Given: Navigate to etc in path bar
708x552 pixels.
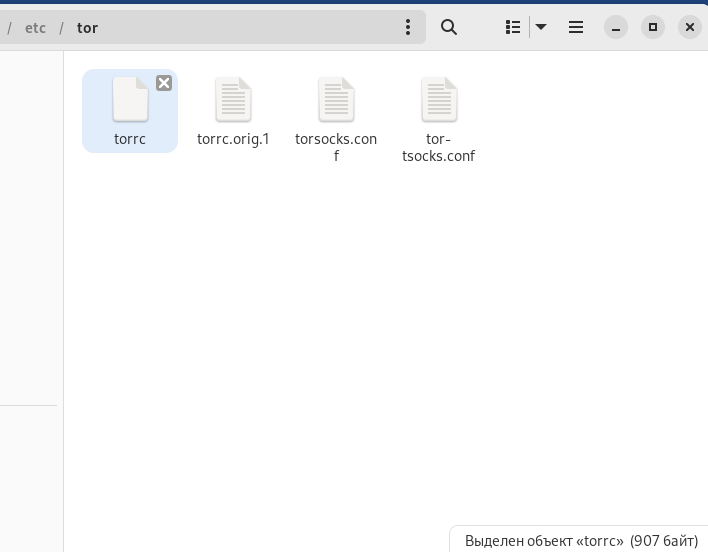Looking at the screenshot, I should point(36,28).
